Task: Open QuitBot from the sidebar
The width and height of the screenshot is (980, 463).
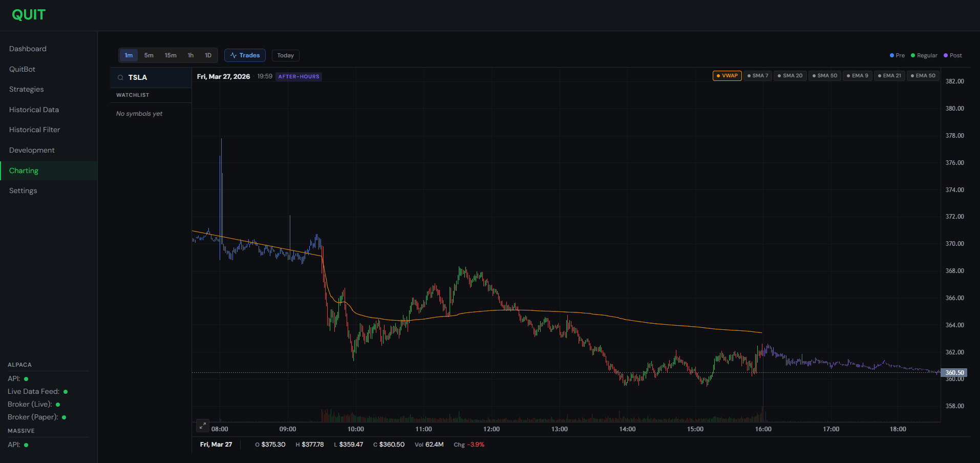Action: click(x=22, y=69)
